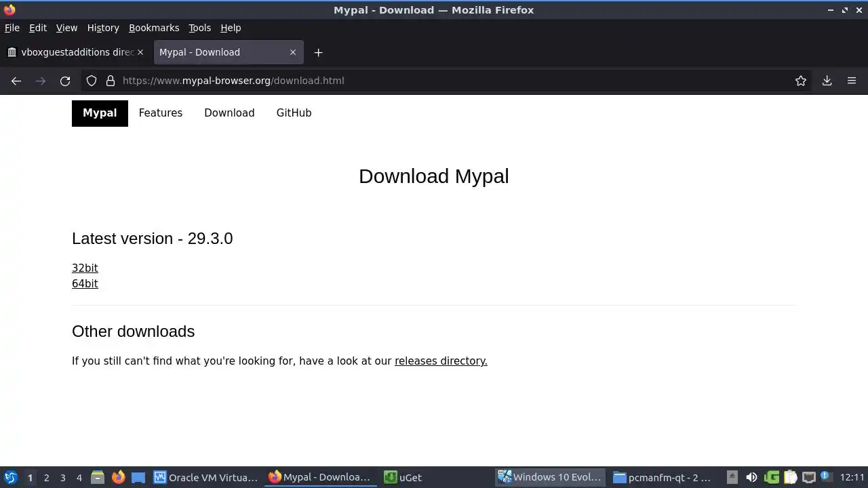This screenshot has height=488, width=868.
Task: Click the removable media eject tray icon
Action: click(x=732, y=477)
